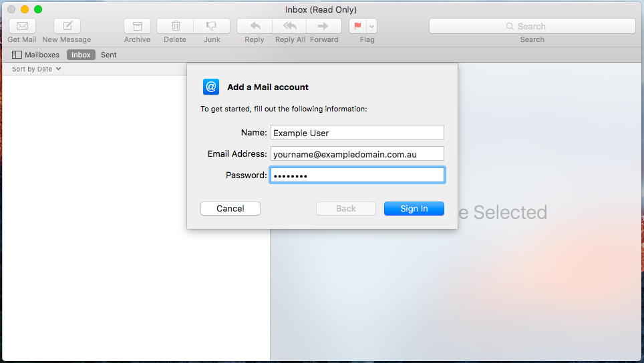Click the Forward arrow icon
Viewport: 644px width, 363px height.
[324, 26]
